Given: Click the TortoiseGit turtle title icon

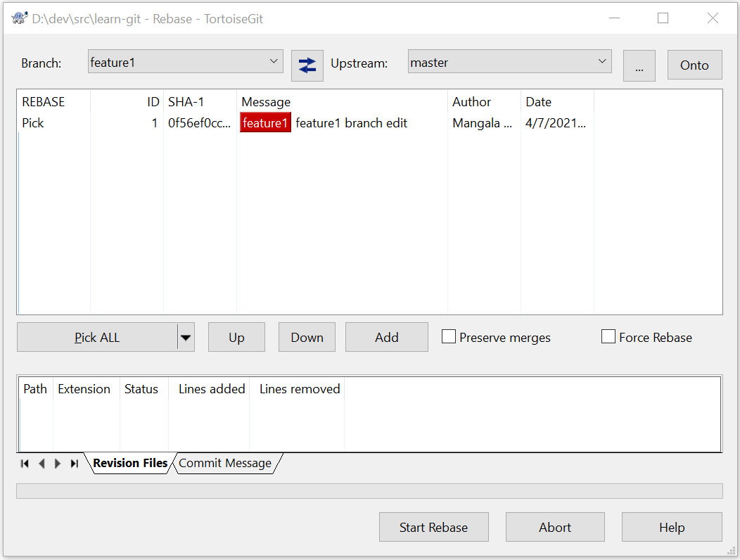Looking at the screenshot, I should coord(20,18).
